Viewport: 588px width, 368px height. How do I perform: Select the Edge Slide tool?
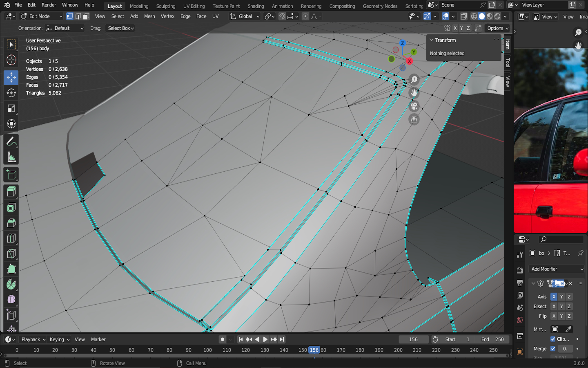pos(11,315)
